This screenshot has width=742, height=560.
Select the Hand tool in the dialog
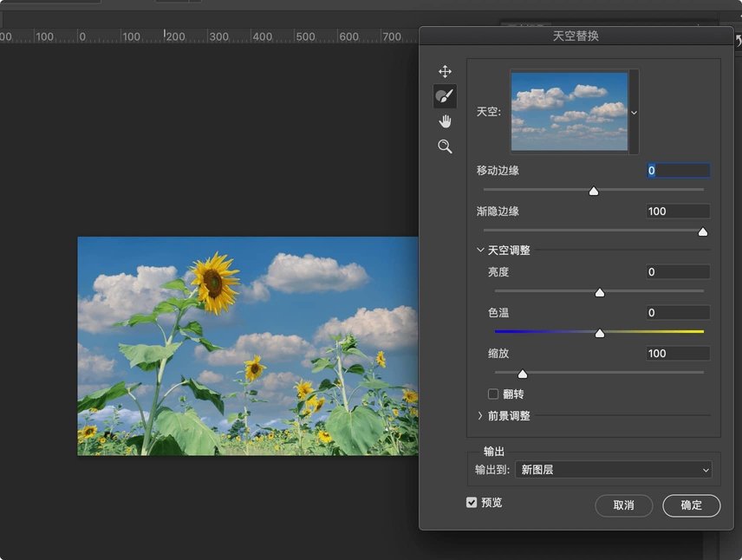coord(445,120)
